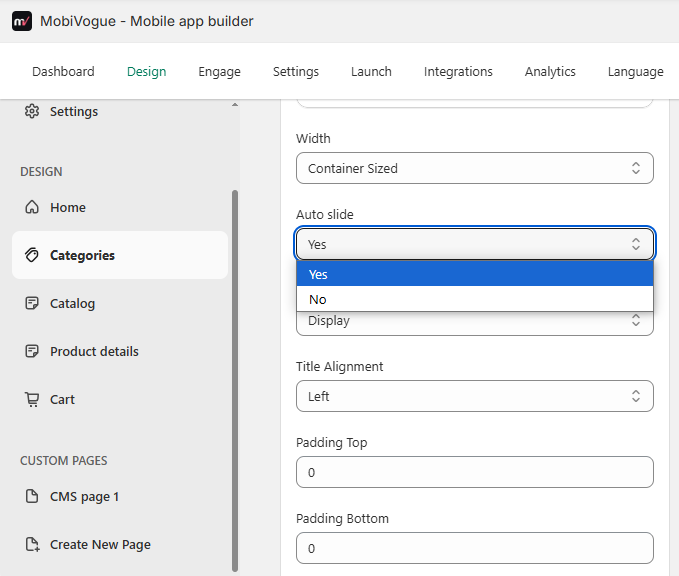Open the Language tab
The image size is (679, 576).
(635, 71)
